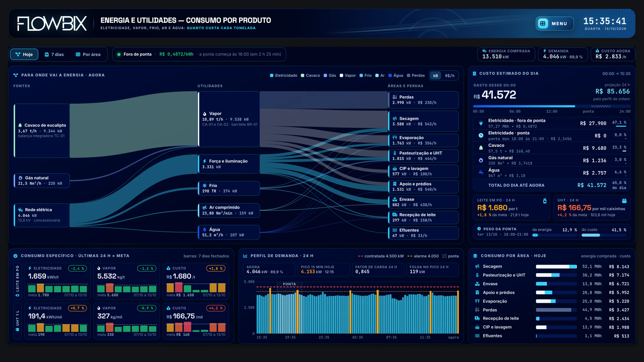Click the day cost progress bar
The height and width of the screenshot is (362, 644).
[551, 106]
